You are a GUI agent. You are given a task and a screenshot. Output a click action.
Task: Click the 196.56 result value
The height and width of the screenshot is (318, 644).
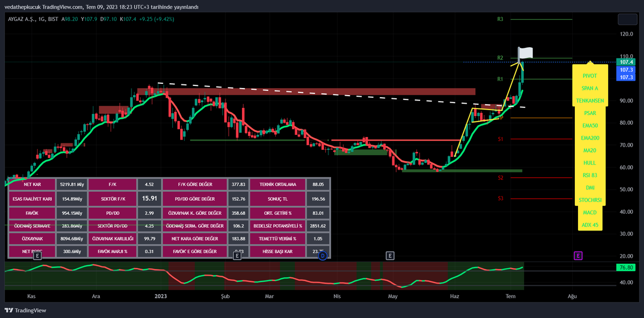[x=318, y=198]
